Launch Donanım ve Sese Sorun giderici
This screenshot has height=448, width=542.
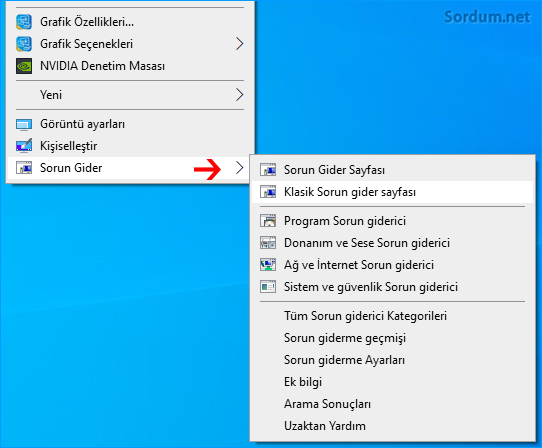[x=392, y=243]
